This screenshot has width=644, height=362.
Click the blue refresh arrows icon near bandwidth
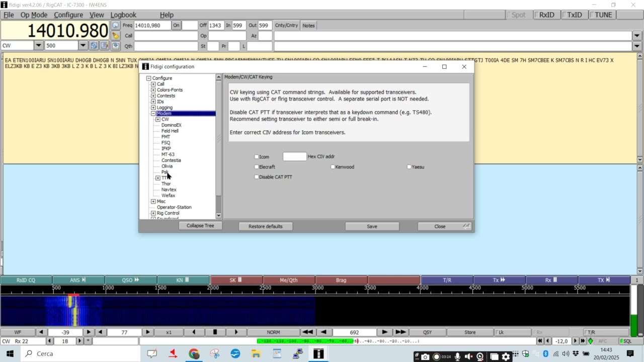(94, 46)
